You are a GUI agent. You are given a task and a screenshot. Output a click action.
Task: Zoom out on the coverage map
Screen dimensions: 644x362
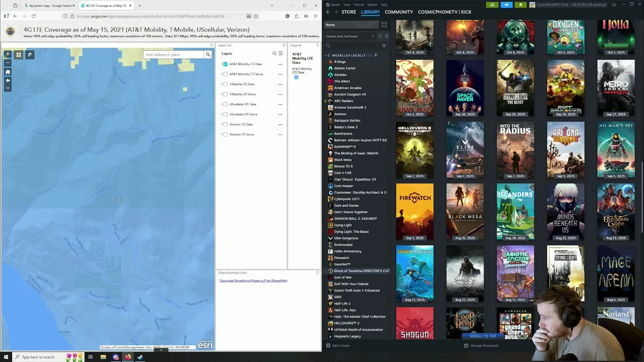(x=8, y=62)
